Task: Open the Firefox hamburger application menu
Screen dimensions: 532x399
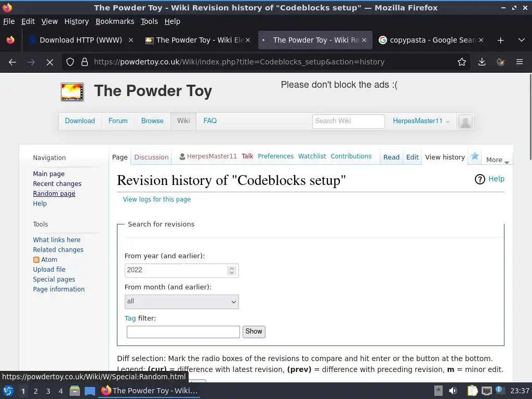Action: click(x=520, y=62)
